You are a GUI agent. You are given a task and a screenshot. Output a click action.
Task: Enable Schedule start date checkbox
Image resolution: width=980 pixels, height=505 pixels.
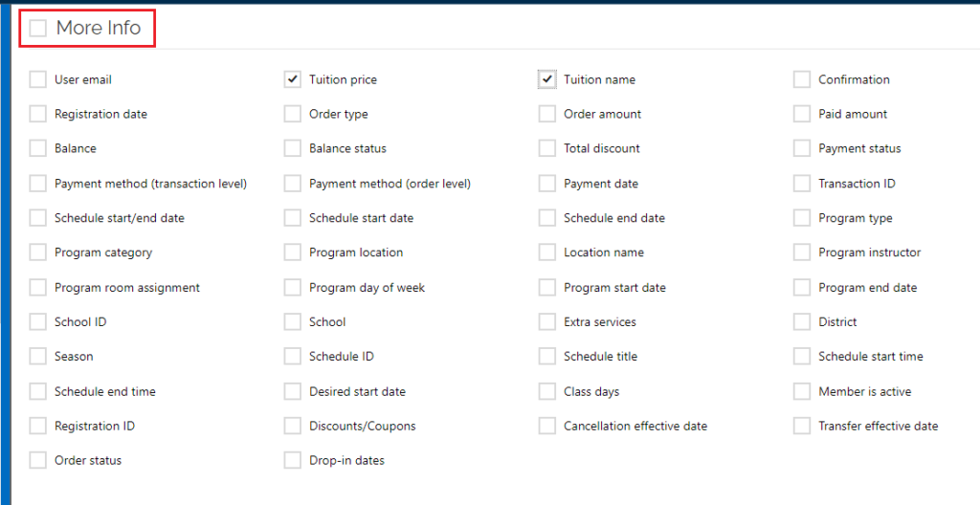(x=293, y=218)
